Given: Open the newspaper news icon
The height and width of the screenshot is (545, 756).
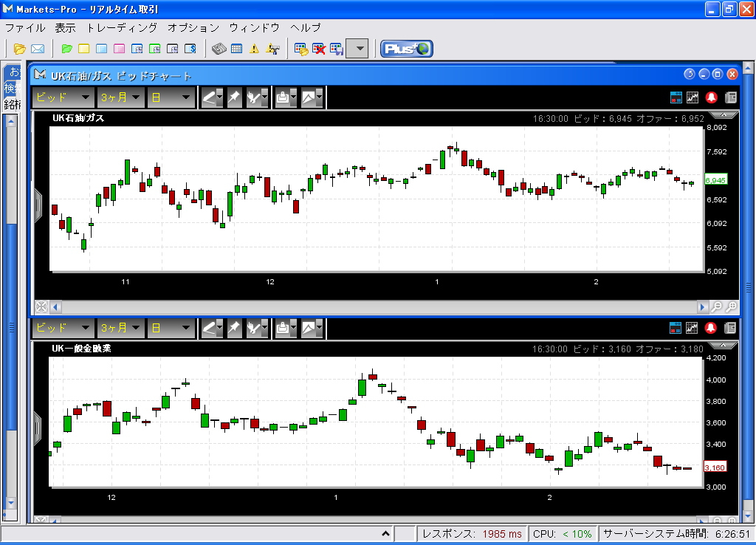Looking at the screenshot, I should [x=219, y=49].
